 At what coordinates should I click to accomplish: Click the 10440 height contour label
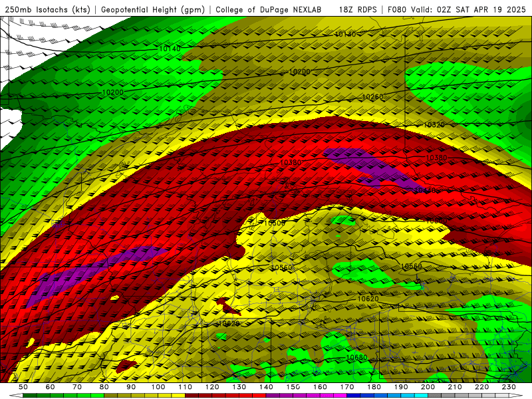[x=426, y=190]
